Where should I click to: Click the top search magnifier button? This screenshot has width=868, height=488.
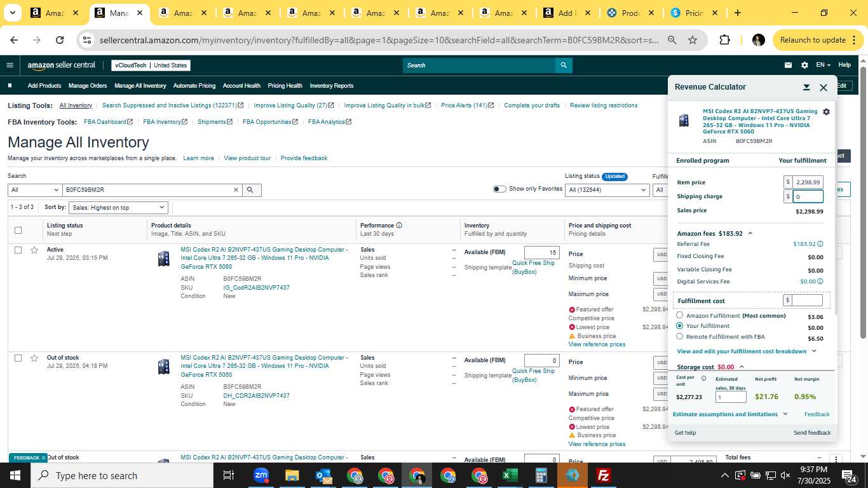pos(563,65)
